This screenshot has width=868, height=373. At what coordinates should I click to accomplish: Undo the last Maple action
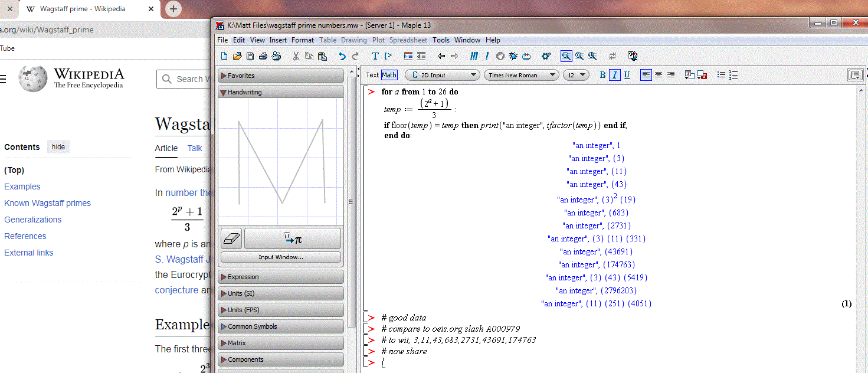tap(342, 56)
